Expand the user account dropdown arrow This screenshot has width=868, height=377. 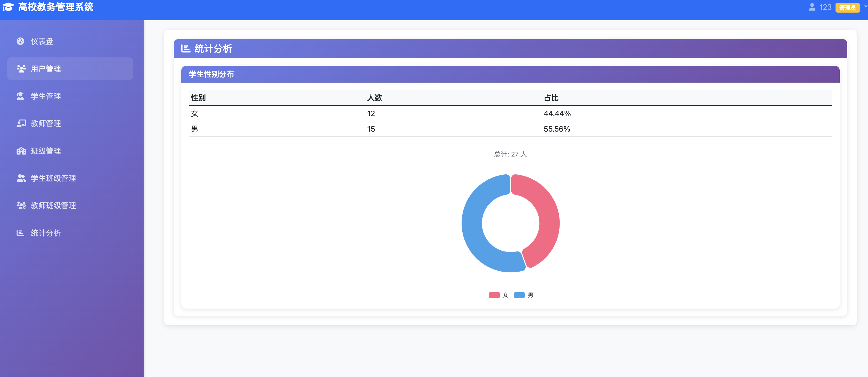(865, 6)
